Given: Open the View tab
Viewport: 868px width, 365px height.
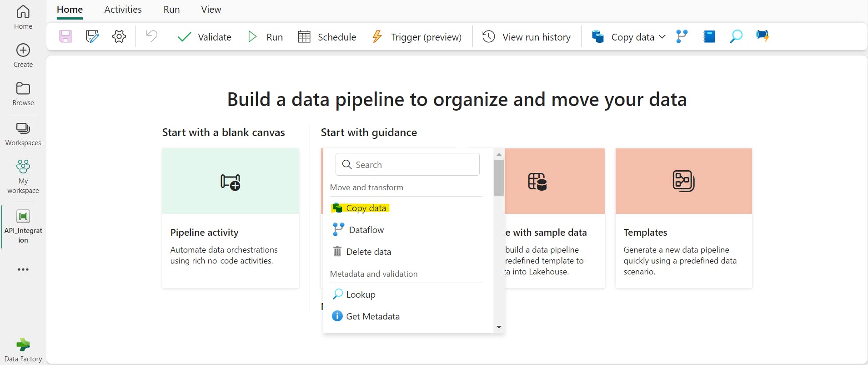Looking at the screenshot, I should click(211, 10).
